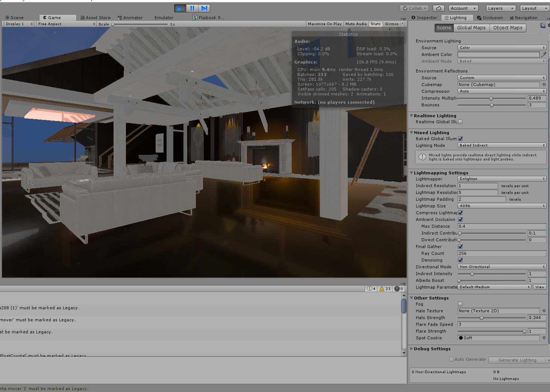
Task: Click the Intensity Multiplier slider
Action: coord(491,98)
